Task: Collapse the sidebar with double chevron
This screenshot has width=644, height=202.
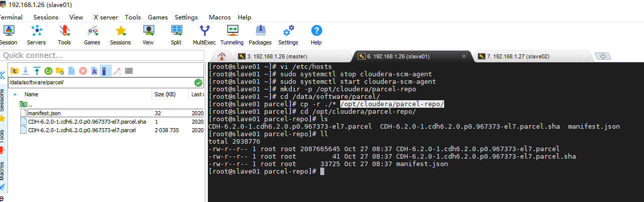Action: pyautogui.click(x=2, y=76)
